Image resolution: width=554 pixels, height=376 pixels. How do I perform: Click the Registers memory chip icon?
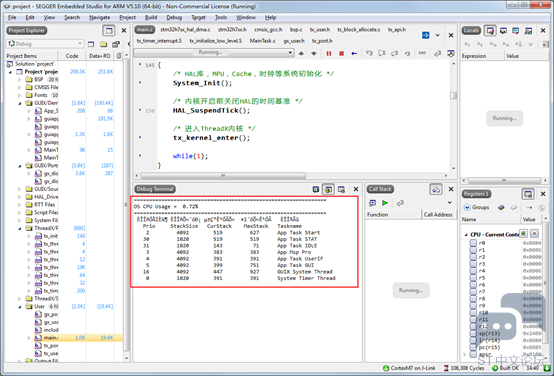tap(501, 207)
